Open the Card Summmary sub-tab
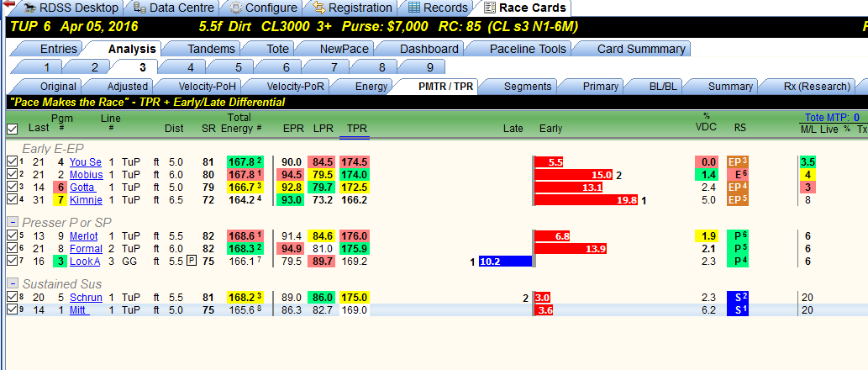This screenshot has height=370, width=868. click(634, 49)
